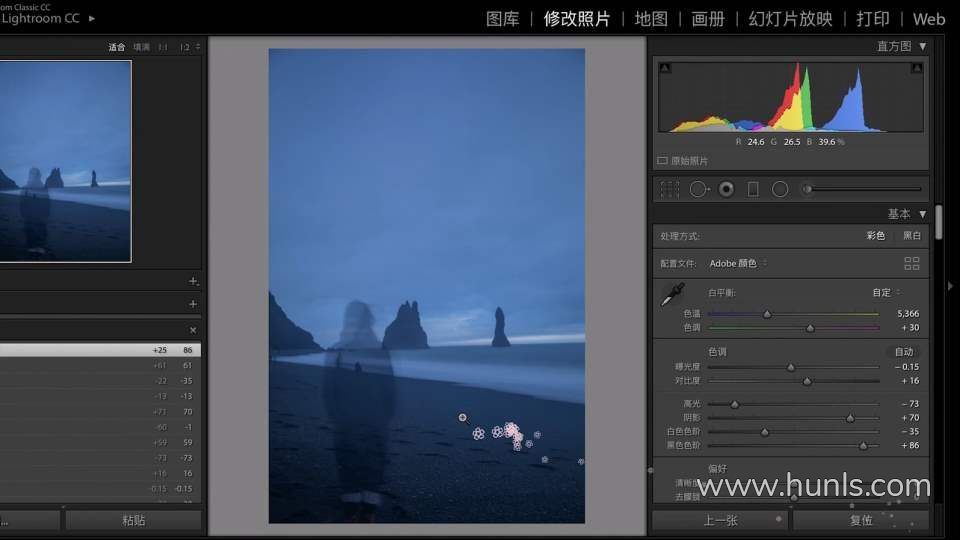Viewport: 960px width, 540px height.
Task: Clear history with the X icon
Action: click(193, 330)
